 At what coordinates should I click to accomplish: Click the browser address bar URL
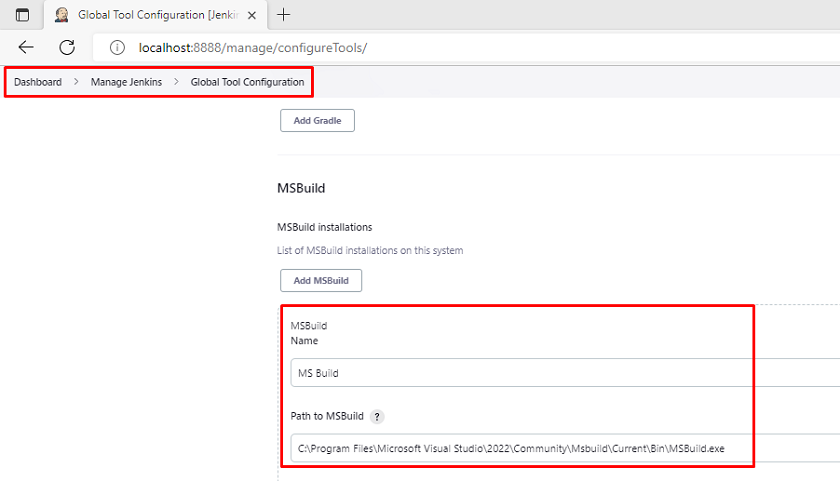(x=253, y=48)
